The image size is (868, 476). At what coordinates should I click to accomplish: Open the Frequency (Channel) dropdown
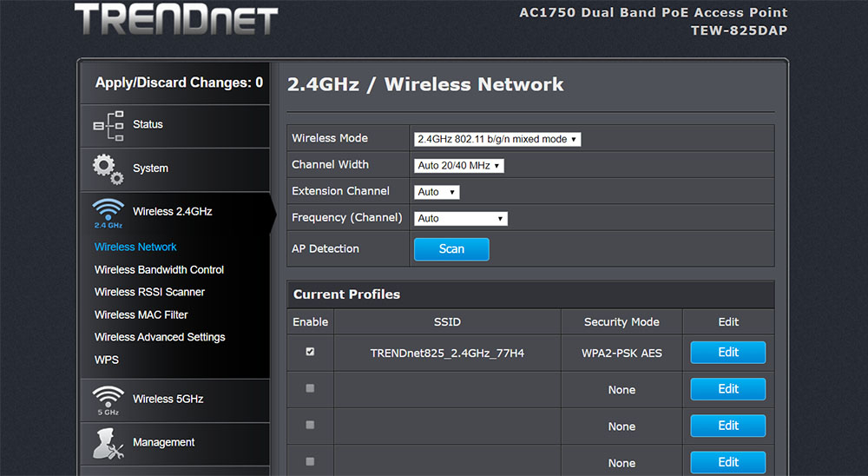point(461,218)
